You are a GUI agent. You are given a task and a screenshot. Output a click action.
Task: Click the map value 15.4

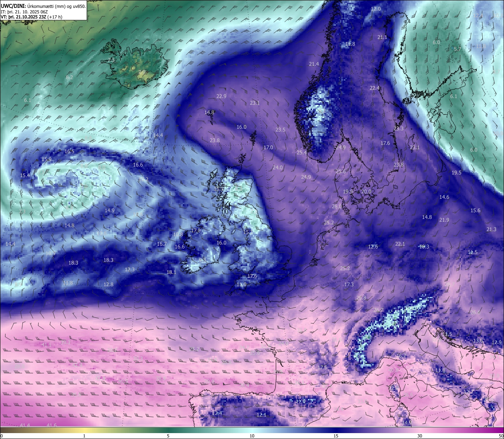pos(25,176)
